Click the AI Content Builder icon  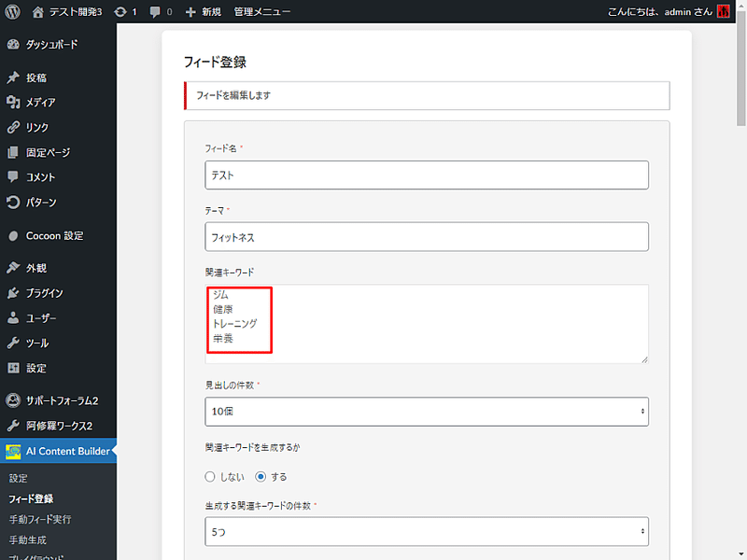(x=13, y=452)
